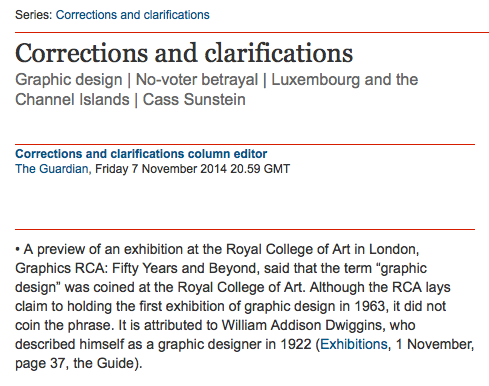
Task: Click 'Channel Islands' in the subheading
Action: tap(72, 100)
